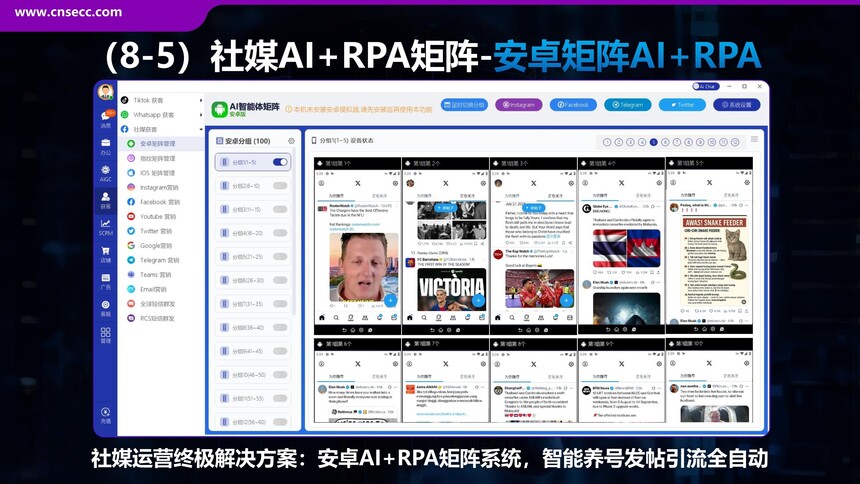Click the Twitter button in top bar
860x484 pixels.
pyautogui.click(x=682, y=105)
